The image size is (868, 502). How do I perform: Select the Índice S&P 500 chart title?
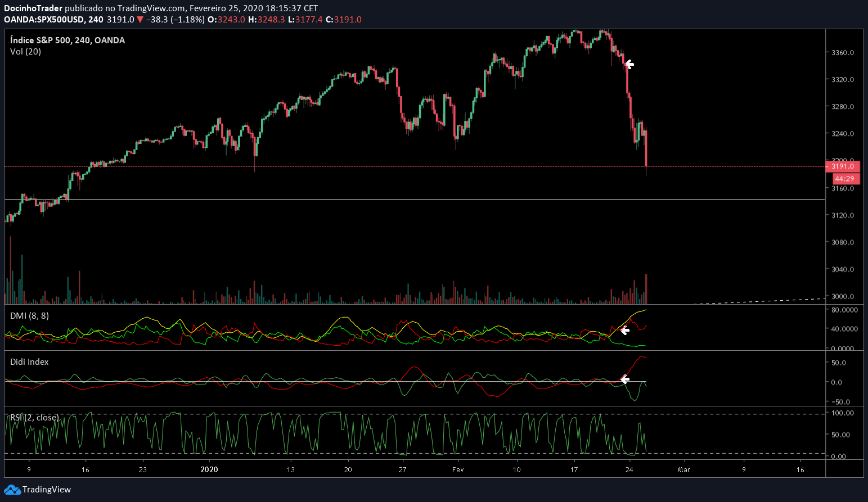tap(67, 40)
